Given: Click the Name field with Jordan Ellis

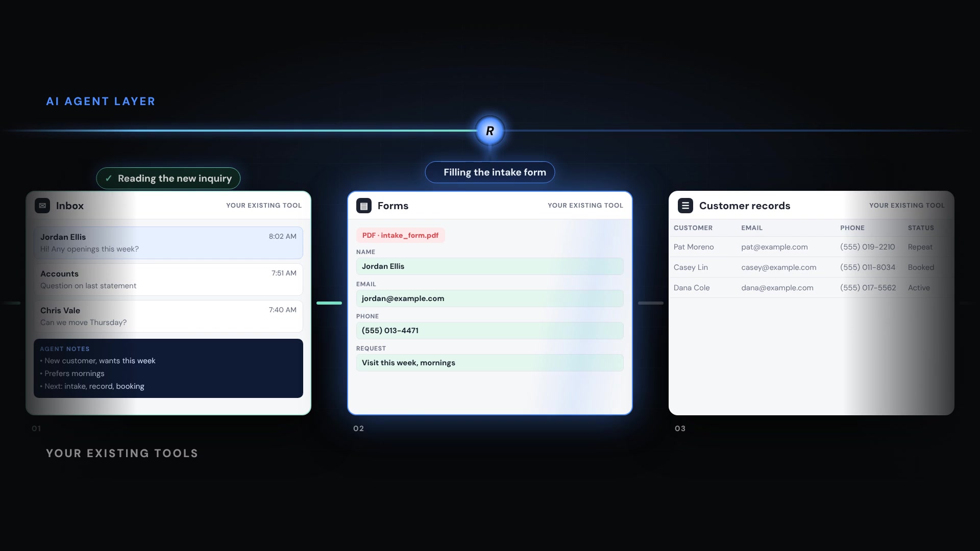Looking at the screenshot, I should coord(490,266).
